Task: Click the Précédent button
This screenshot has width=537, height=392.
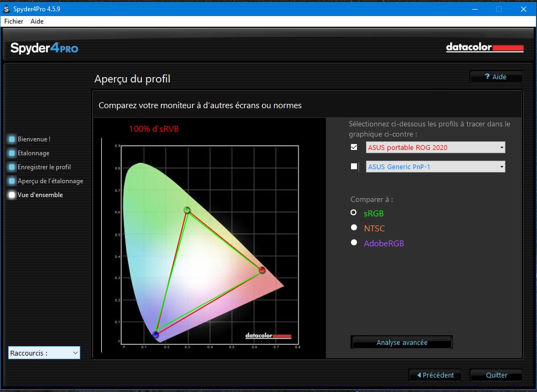Action: click(x=435, y=375)
